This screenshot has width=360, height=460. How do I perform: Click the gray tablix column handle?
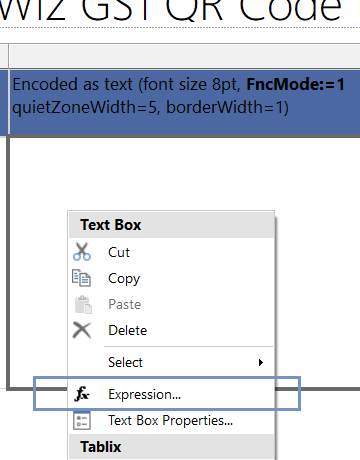185,56
